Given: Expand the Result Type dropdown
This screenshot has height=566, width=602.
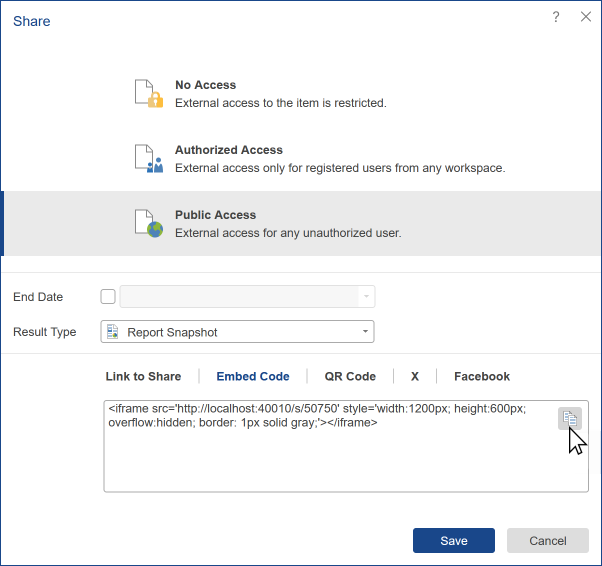Looking at the screenshot, I should pyautogui.click(x=365, y=331).
